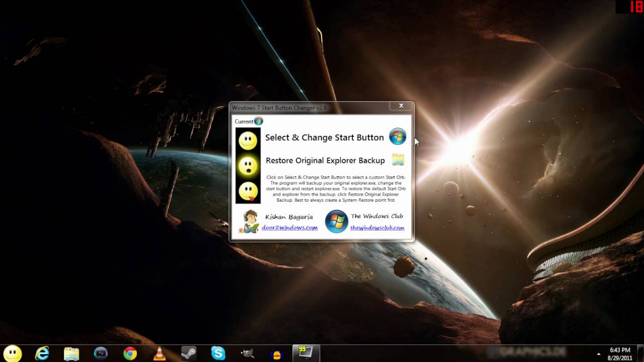Open the door2windows.com link
Viewport: 644px width, 362px height.
290,228
